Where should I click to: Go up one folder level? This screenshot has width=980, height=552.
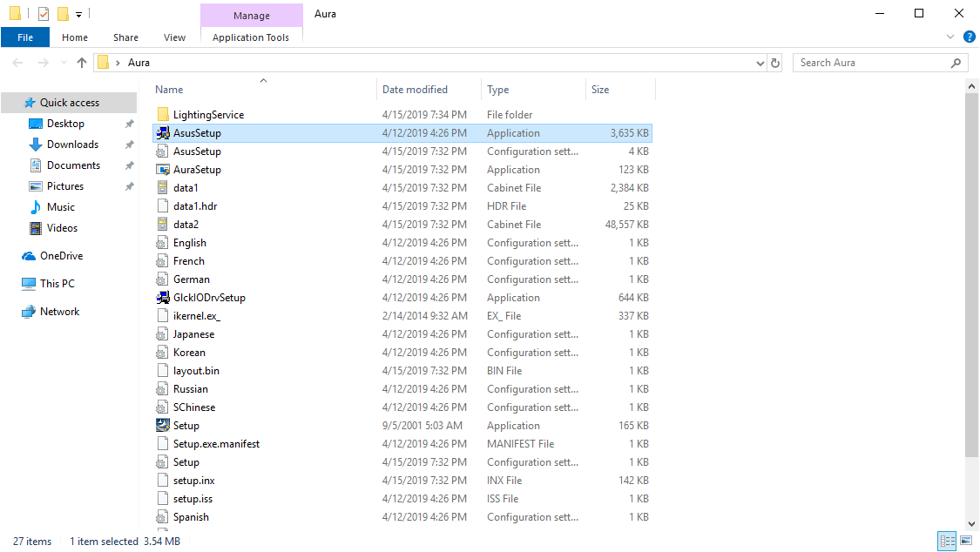(x=82, y=63)
